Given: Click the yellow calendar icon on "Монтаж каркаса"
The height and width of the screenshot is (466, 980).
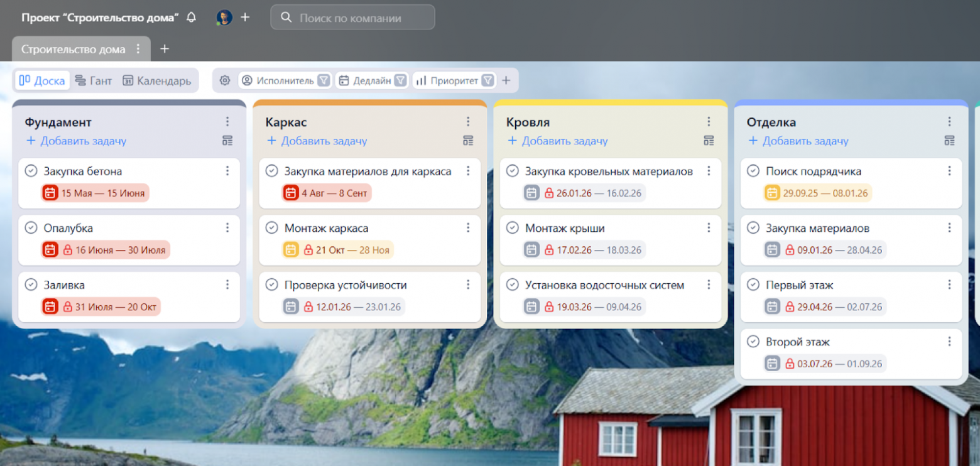Looking at the screenshot, I should click(x=290, y=249).
